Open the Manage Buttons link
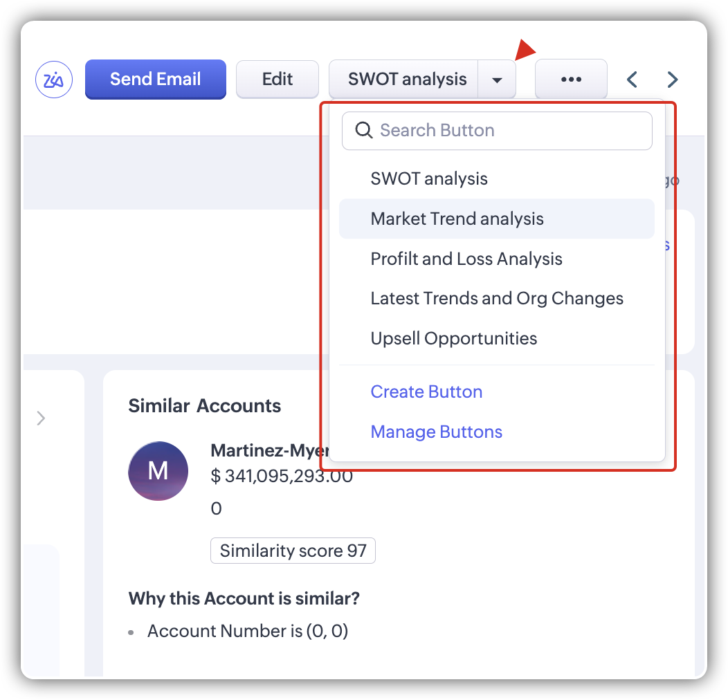The width and height of the screenshot is (728, 700). pos(437,432)
